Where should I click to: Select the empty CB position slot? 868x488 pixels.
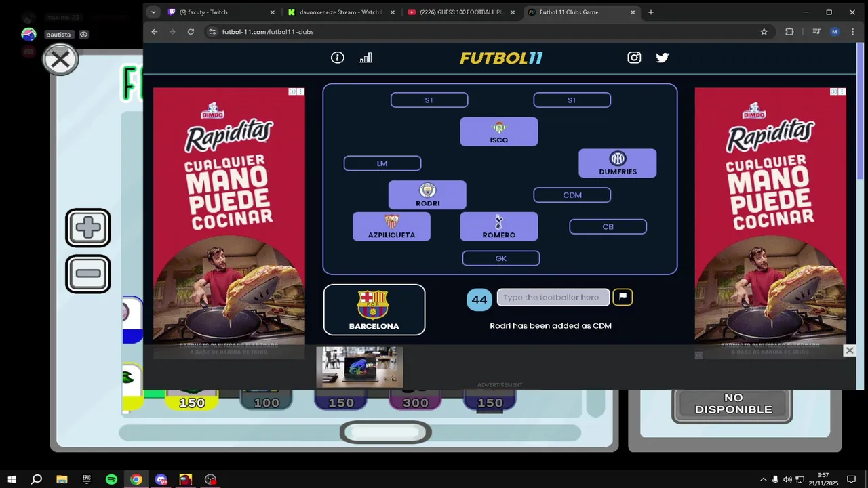(x=608, y=227)
